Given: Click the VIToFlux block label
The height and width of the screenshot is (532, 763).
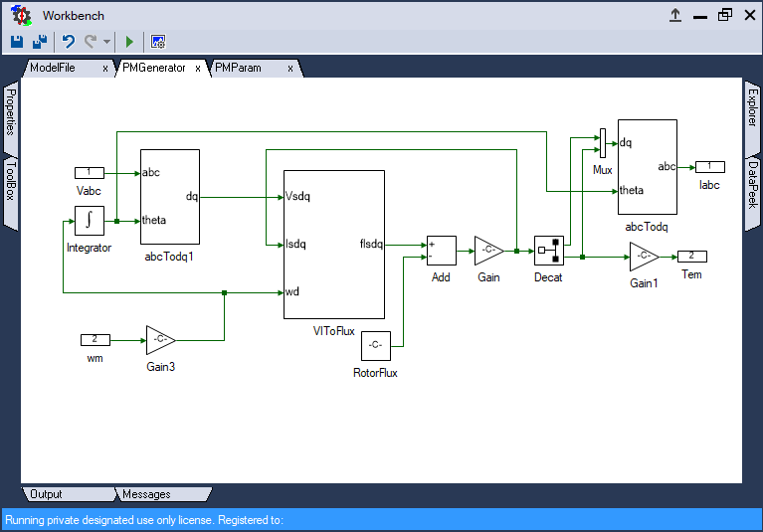Looking at the screenshot, I should [334, 331].
